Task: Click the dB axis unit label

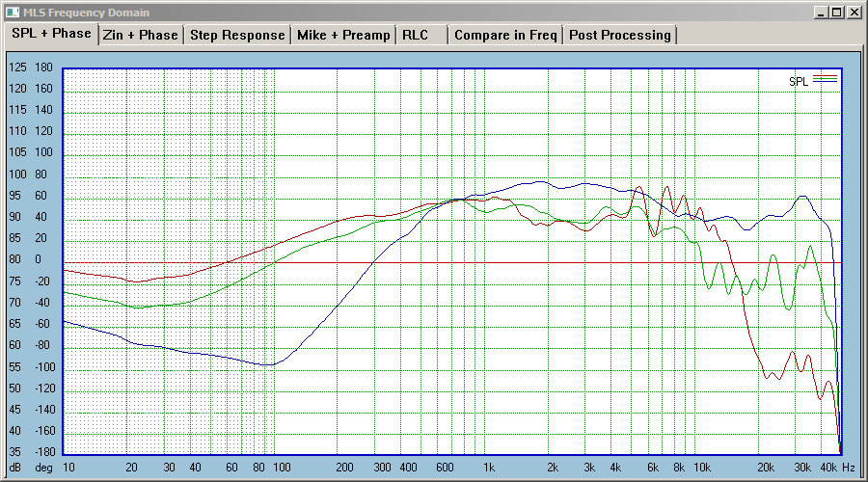Action: point(14,468)
